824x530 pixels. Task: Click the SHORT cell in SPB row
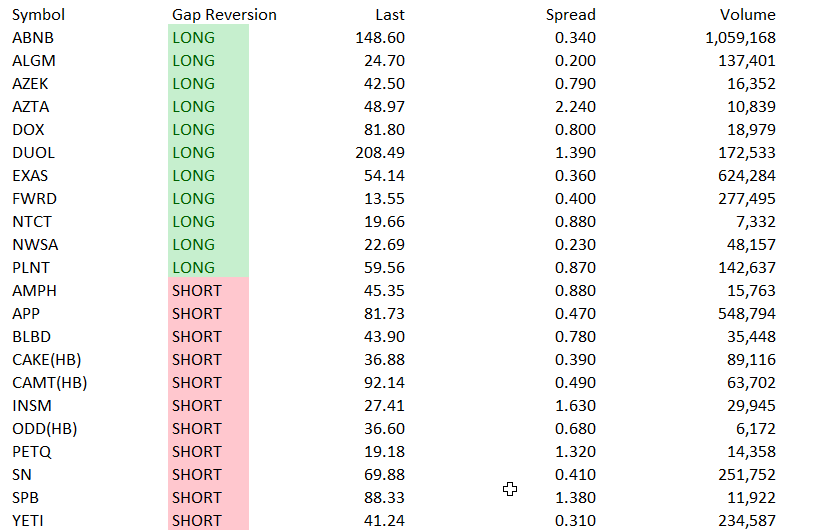click(x=209, y=498)
